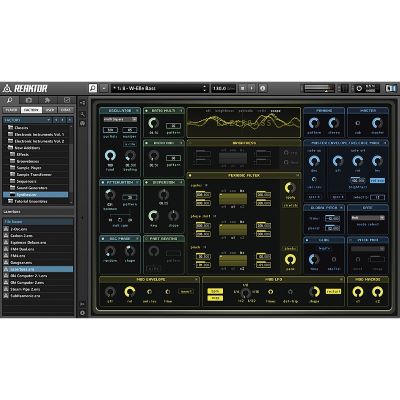The image size is (400, 400).
Task: Click the CPU meter power icon
Action: click(x=359, y=89)
